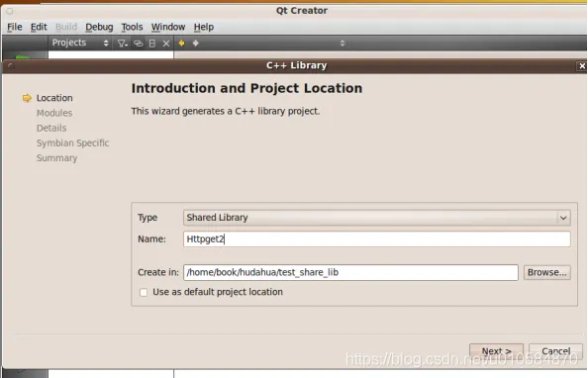Toggle synchronize with editor link icon
588x378 pixels.
click(138, 44)
